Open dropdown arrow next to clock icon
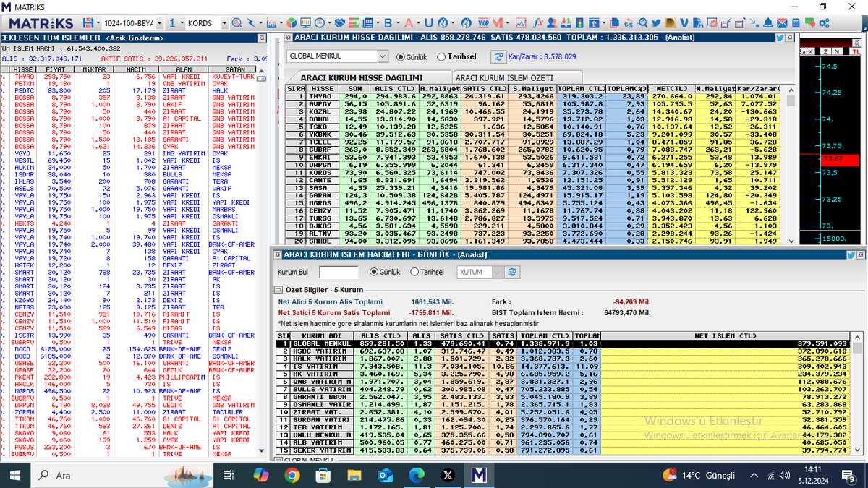 pos(330,23)
